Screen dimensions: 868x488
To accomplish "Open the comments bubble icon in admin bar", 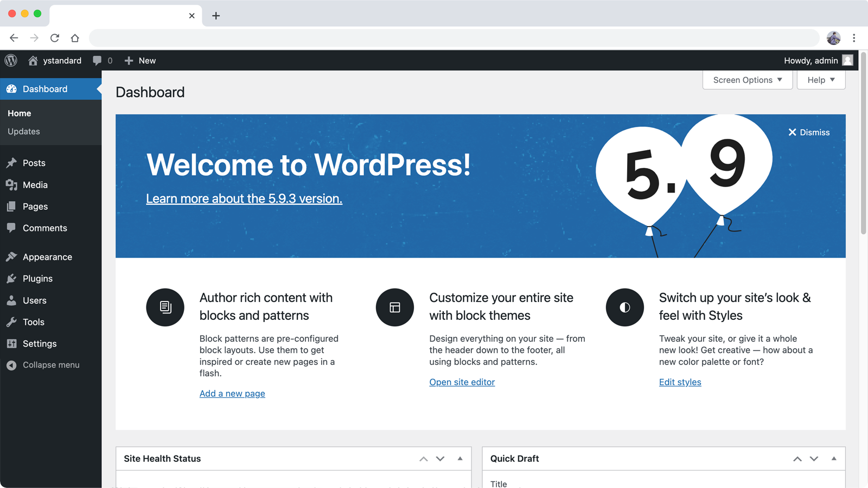I will pos(97,61).
